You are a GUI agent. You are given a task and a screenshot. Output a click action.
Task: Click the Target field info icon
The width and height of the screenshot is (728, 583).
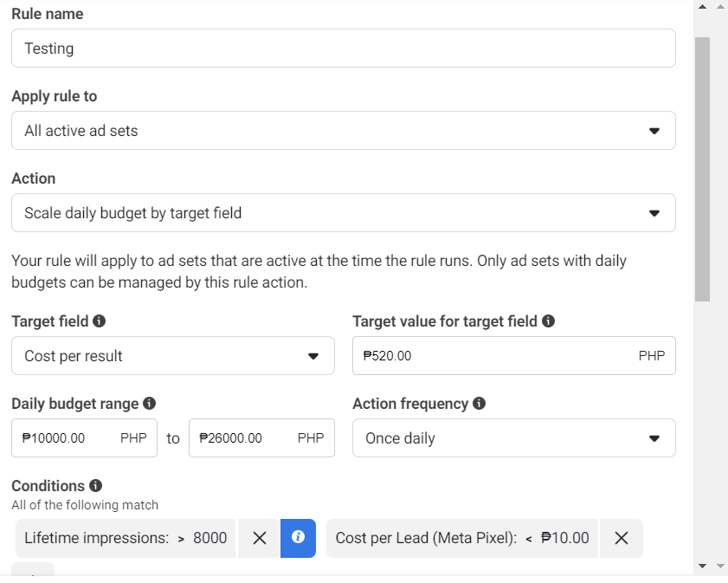(x=99, y=321)
